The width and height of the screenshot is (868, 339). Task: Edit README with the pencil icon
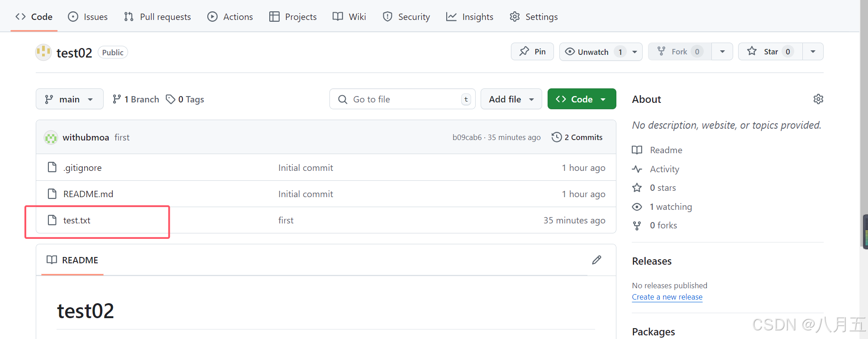point(596,260)
